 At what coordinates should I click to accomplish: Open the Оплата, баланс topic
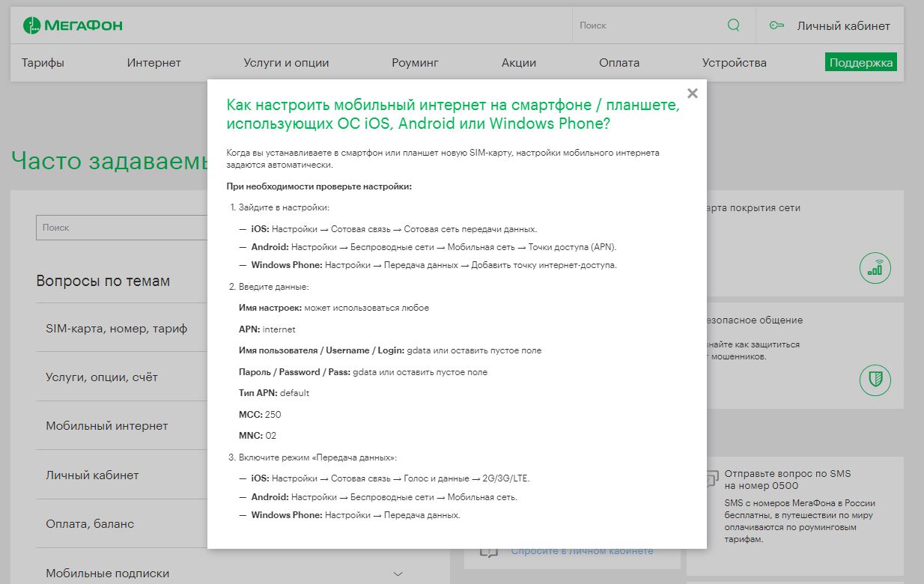point(90,524)
